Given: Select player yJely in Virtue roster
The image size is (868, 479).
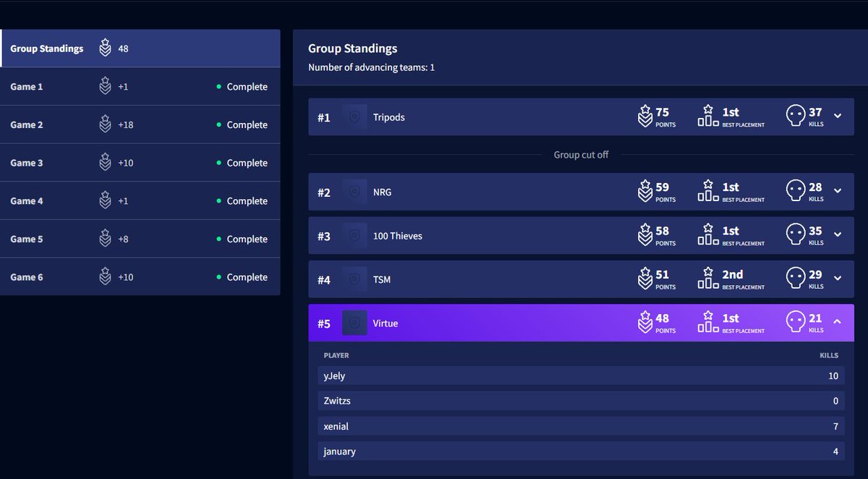Looking at the screenshot, I should tap(581, 376).
